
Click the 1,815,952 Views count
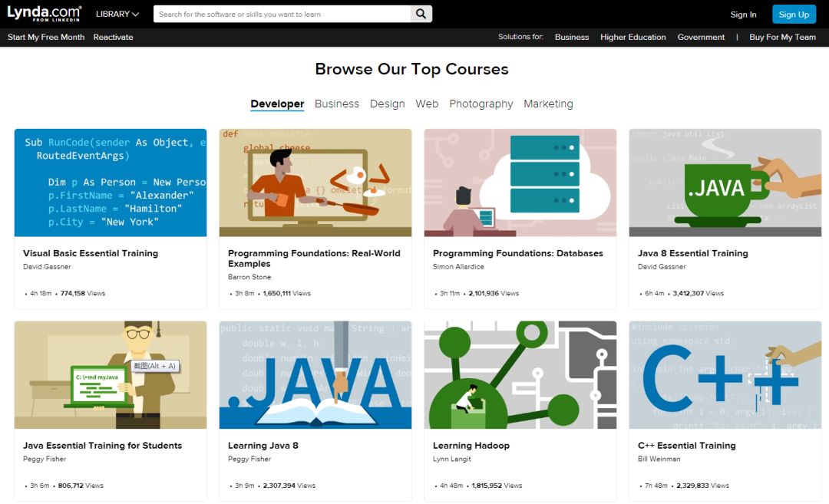pos(497,486)
